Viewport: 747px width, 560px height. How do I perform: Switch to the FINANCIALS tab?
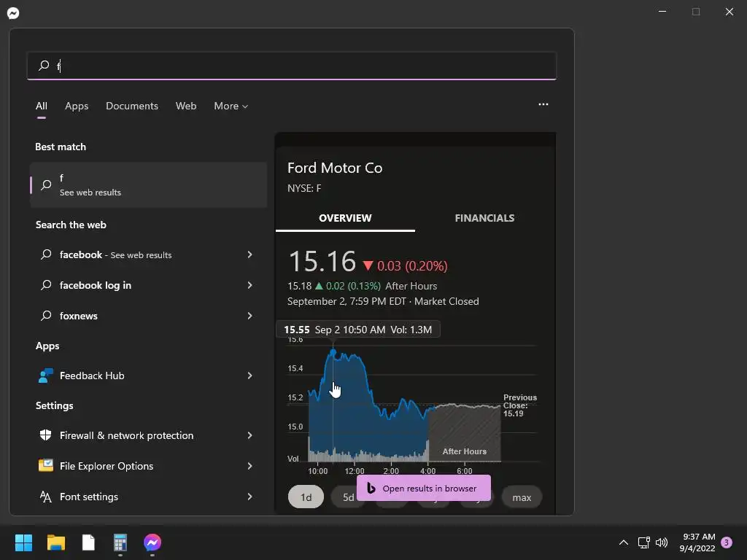(484, 218)
